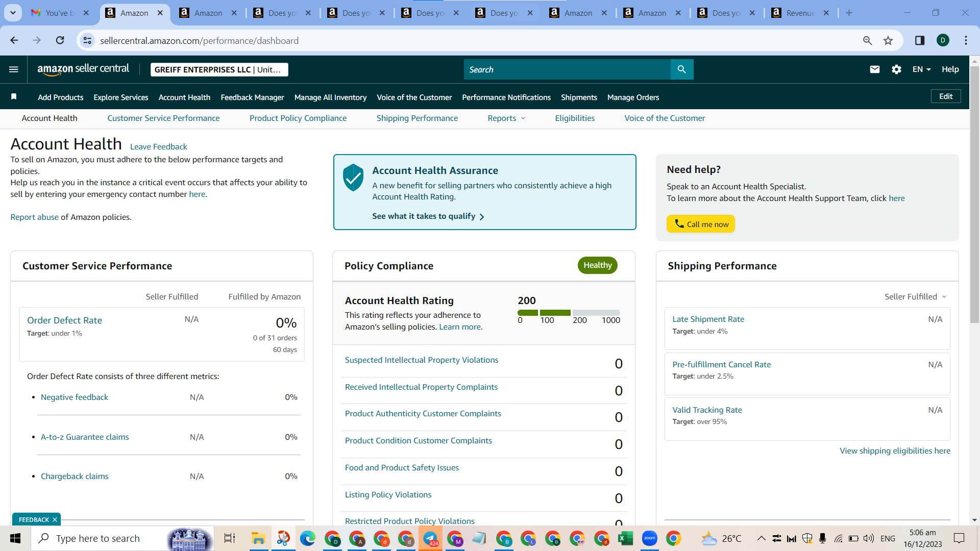Bookmark this page with the star icon
Screen dimensions: 980x551
tap(888, 40)
